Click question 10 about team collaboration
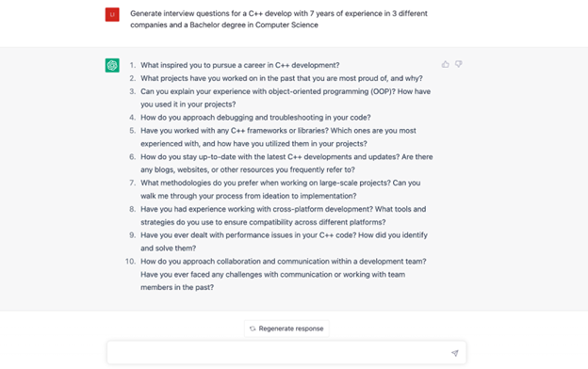Screen dimensions: 588x369 [283, 274]
